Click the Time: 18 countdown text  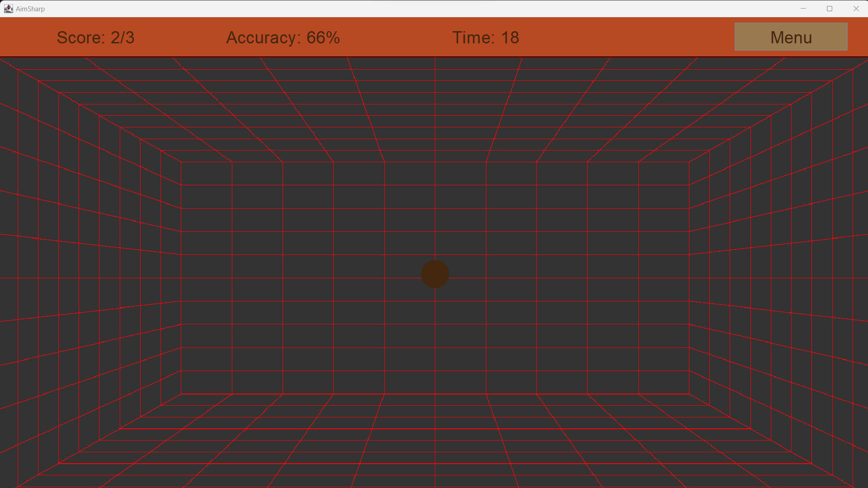486,38
